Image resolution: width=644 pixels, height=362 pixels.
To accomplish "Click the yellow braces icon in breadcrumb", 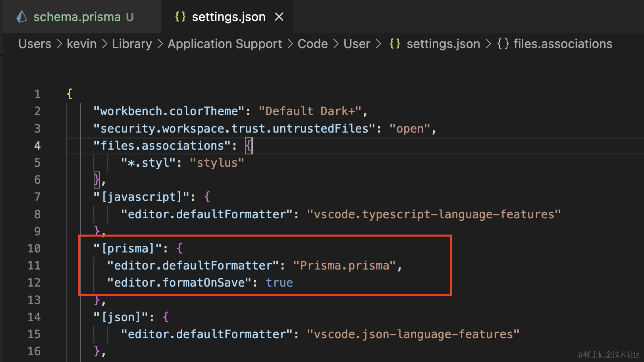I will (395, 44).
